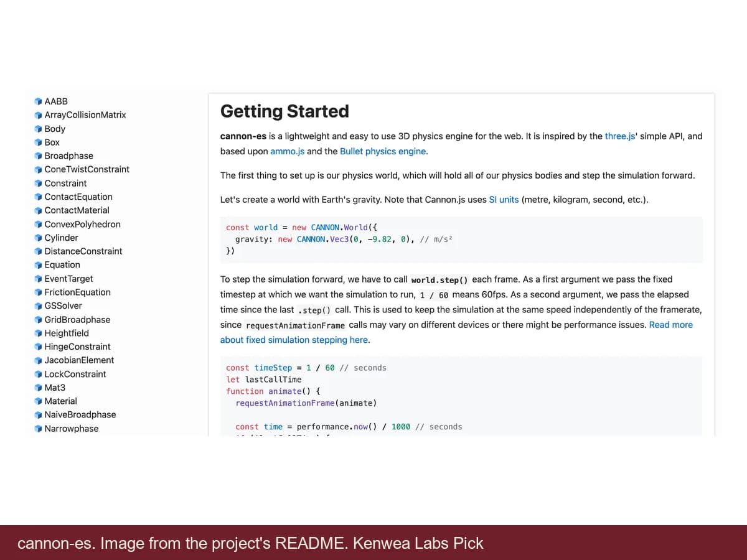Screen dimensions: 747x560
Task: Click the cube icon next to Narrowphase
Action: 39,429
